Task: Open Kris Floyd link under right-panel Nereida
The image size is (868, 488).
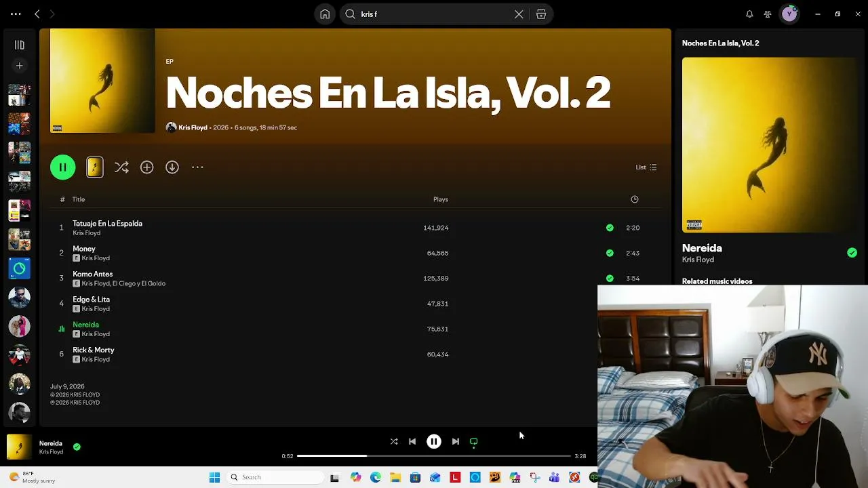Action: coord(698,260)
